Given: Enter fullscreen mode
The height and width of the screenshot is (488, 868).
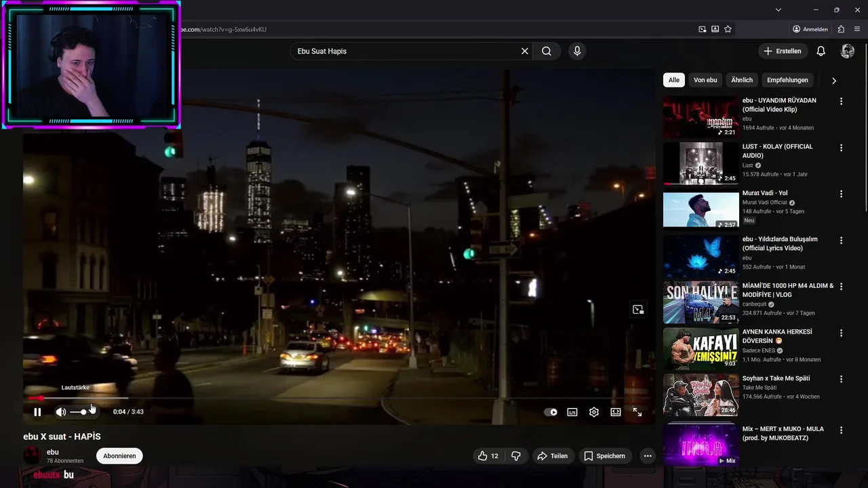Looking at the screenshot, I should click(x=637, y=412).
